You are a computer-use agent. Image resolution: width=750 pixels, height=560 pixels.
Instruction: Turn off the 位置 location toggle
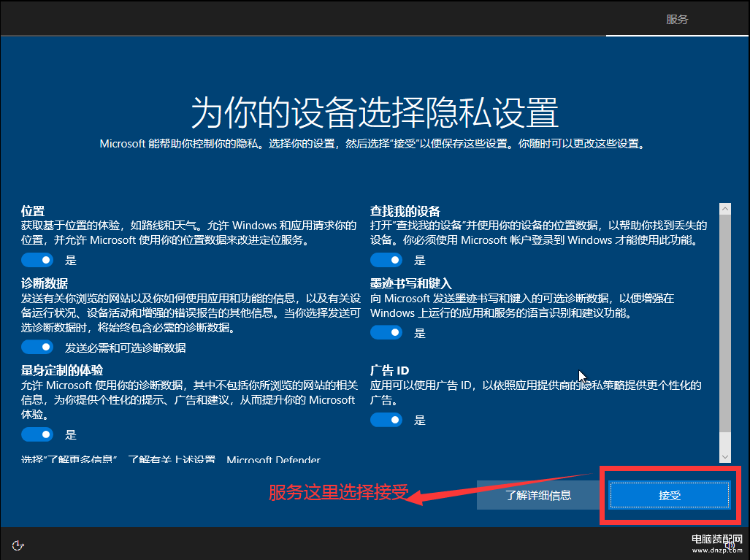(37, 260)
